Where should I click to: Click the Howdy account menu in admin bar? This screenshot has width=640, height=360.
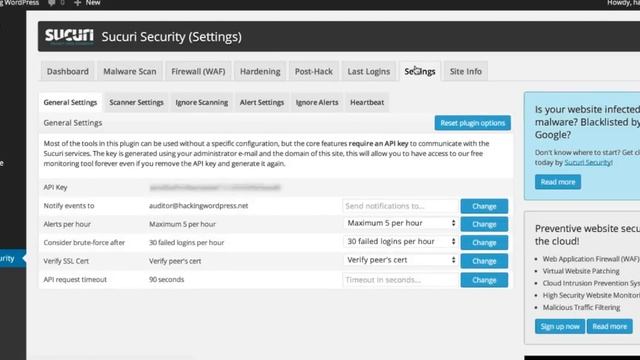623,3
